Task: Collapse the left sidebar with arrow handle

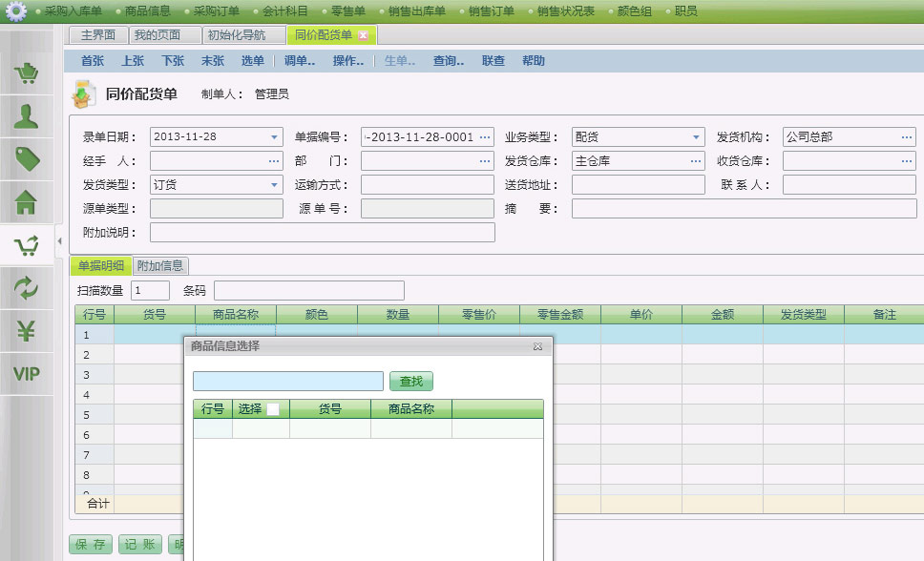Action: [60, 241]
